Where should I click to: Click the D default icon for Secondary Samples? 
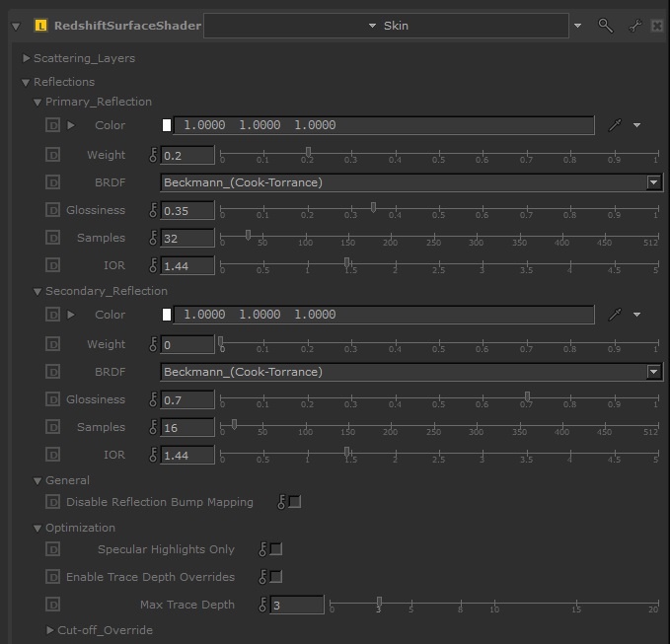(52, 427)
